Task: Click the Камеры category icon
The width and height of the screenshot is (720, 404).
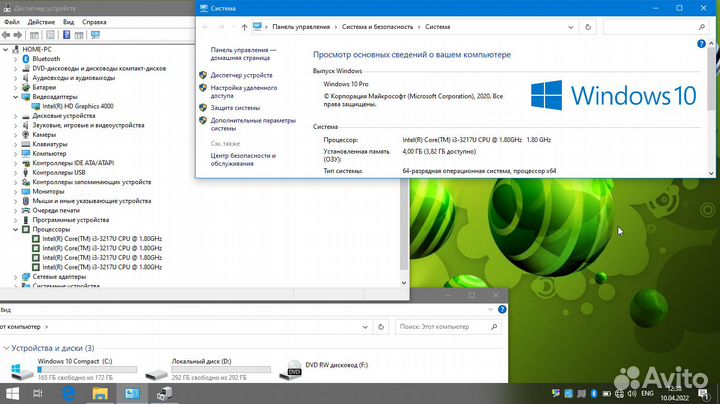Action: [26, 135]
